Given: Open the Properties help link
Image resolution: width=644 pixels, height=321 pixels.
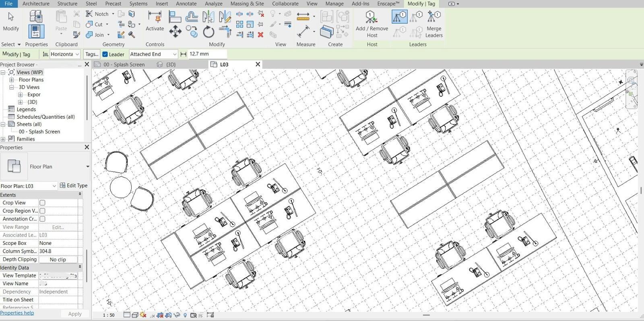Looking at the screenshot, I should (17, 313).
